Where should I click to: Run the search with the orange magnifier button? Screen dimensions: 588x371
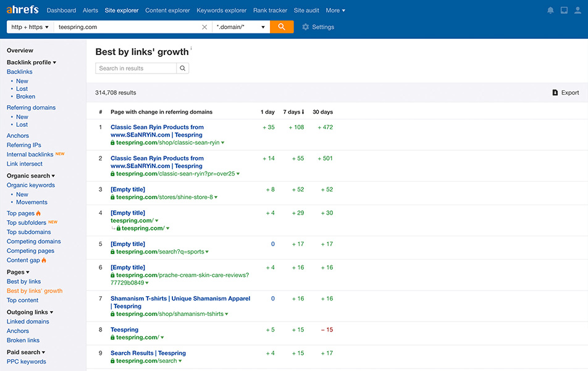point(282,27)
